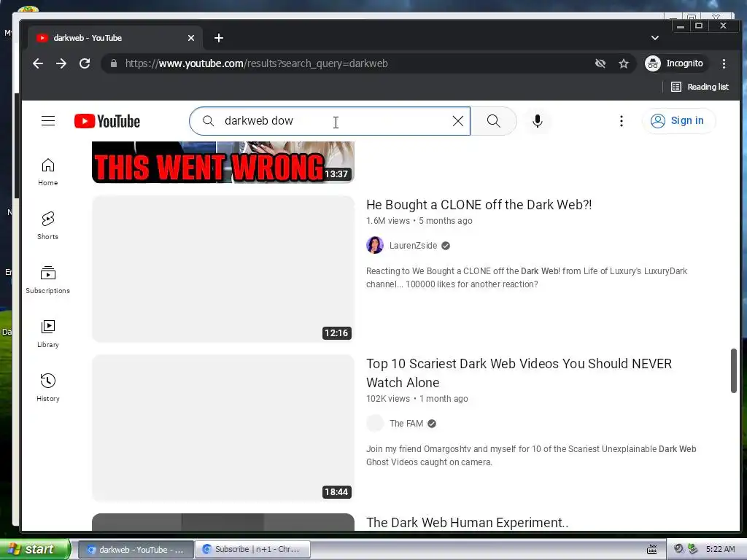This screenshot has height=560, width=747.
Task: Click the 5:22 AM system clock
Action: coord(720,549)
